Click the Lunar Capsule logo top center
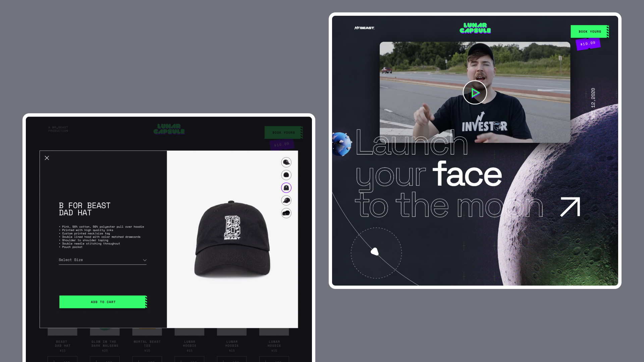 (x=475, y=28)
